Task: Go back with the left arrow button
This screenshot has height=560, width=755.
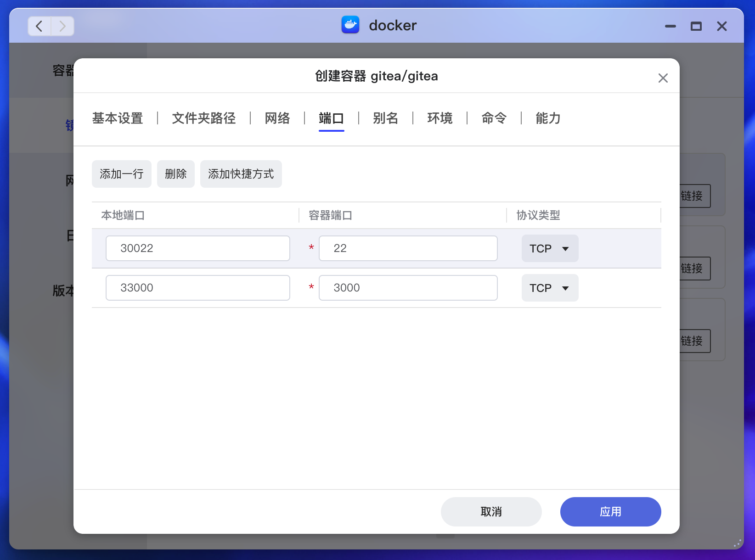Action: click(39, 26)
